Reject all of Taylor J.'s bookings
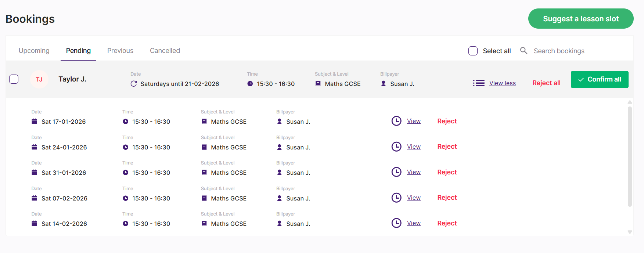The image size is (644, 253). click(546, 83)
